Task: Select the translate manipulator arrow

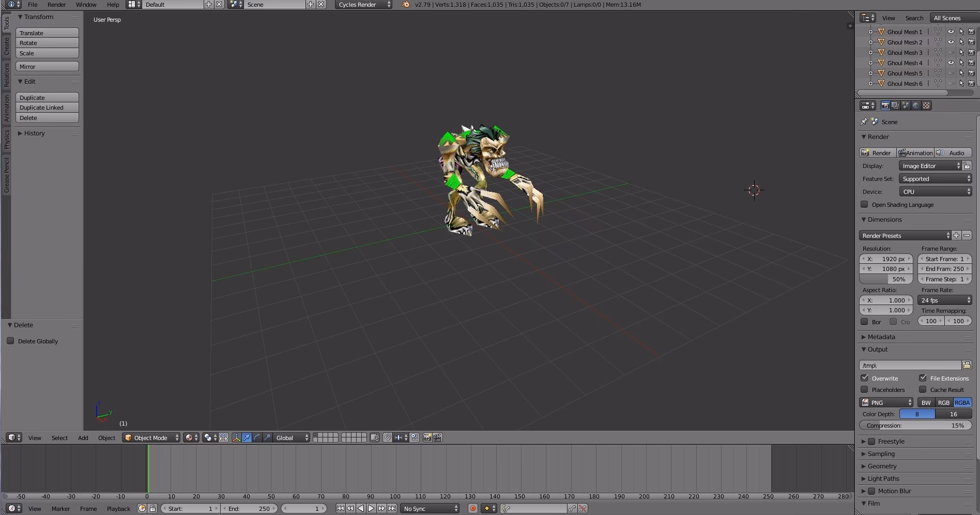Action: [x=247, y=437]
